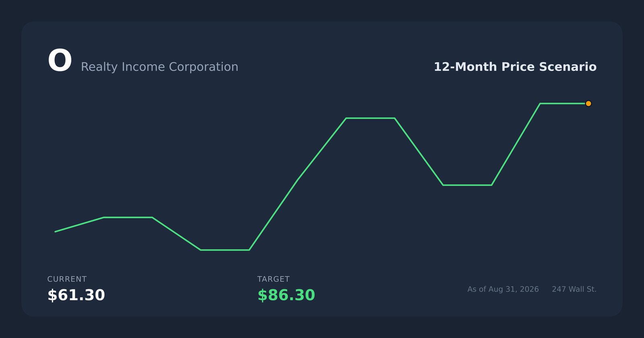
Task: Click the declining segment leading into the lowest trough
Action: (x=176, y=234)
